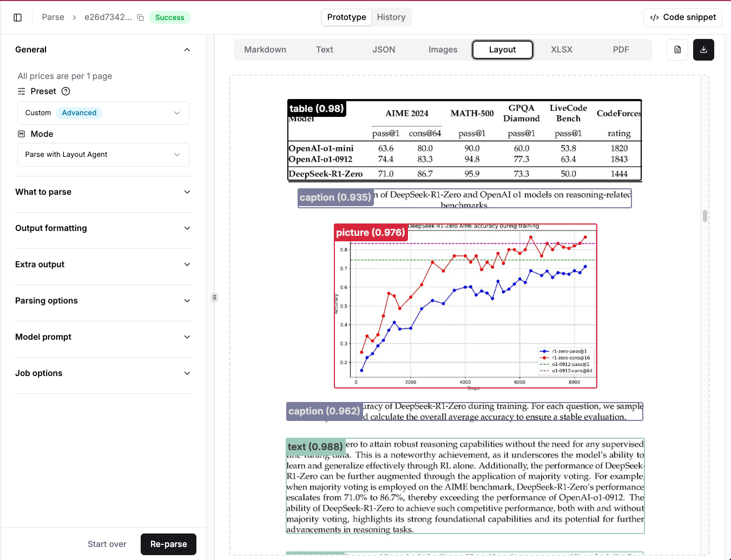Click the 'All prices are per 1 page' note
Screen dimensions: 731x560
pos(65,76)
